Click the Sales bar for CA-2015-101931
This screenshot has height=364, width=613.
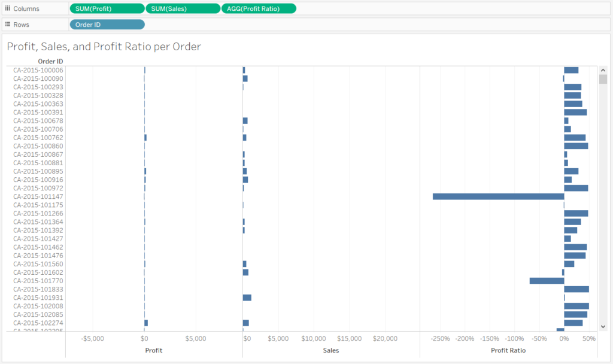pos(247,298)
